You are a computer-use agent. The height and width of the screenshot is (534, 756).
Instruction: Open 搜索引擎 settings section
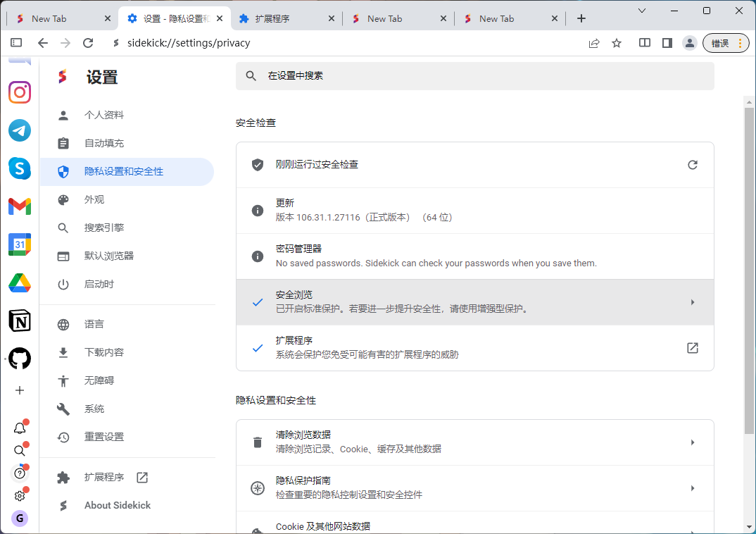127,228
